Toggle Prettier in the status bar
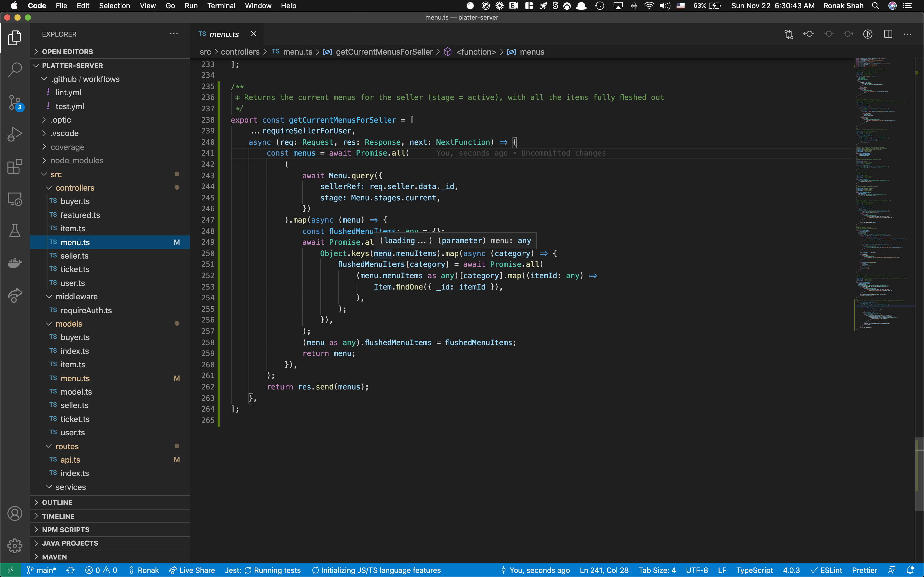 (864, 570)
